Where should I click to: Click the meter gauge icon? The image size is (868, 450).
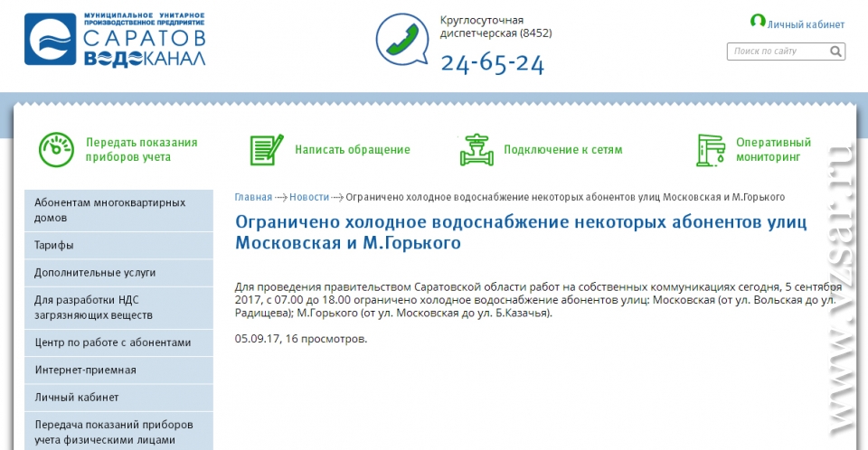pos(56,149)
